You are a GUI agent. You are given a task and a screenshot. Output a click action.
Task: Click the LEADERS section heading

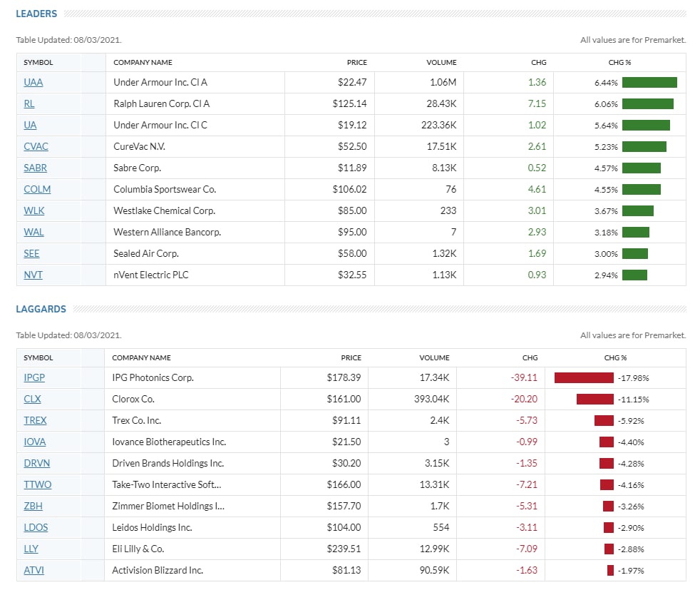click(36, 14)
